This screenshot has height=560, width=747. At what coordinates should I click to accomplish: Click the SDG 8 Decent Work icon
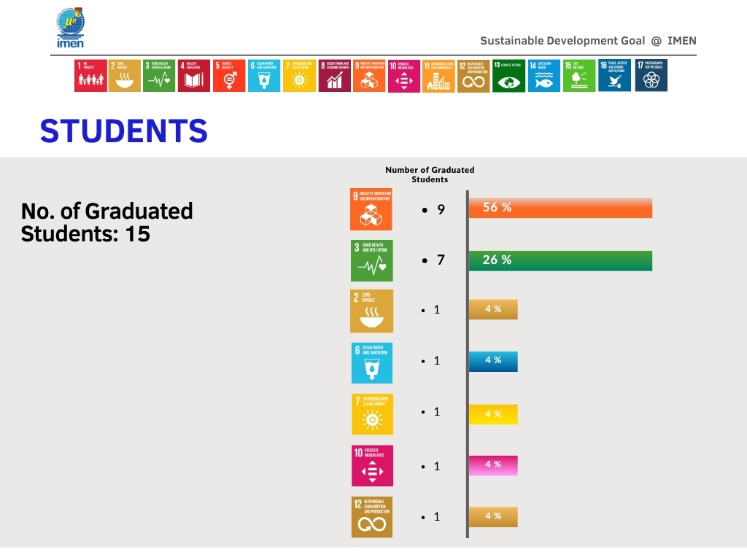pyautogui.click(x=335, y=76)
